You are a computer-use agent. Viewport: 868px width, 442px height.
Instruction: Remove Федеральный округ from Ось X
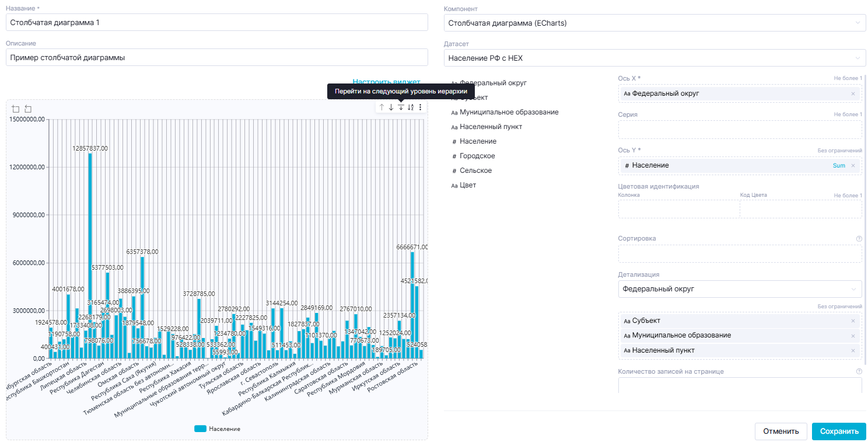853,93
